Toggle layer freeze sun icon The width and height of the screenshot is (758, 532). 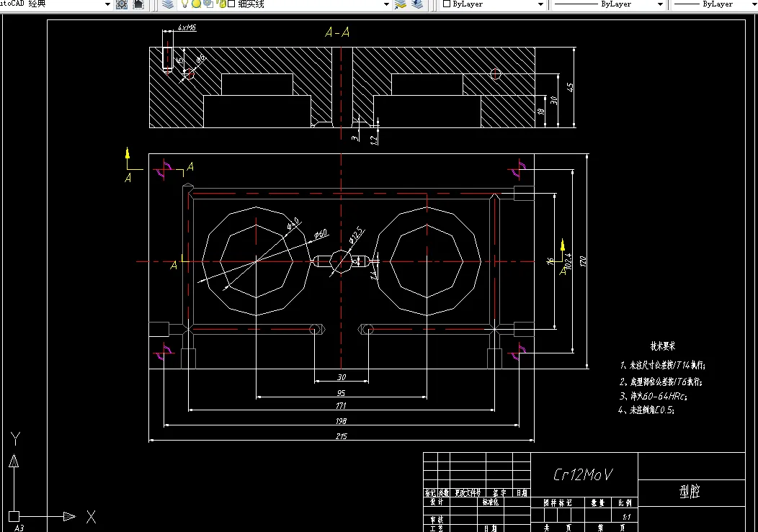(196, 4)
